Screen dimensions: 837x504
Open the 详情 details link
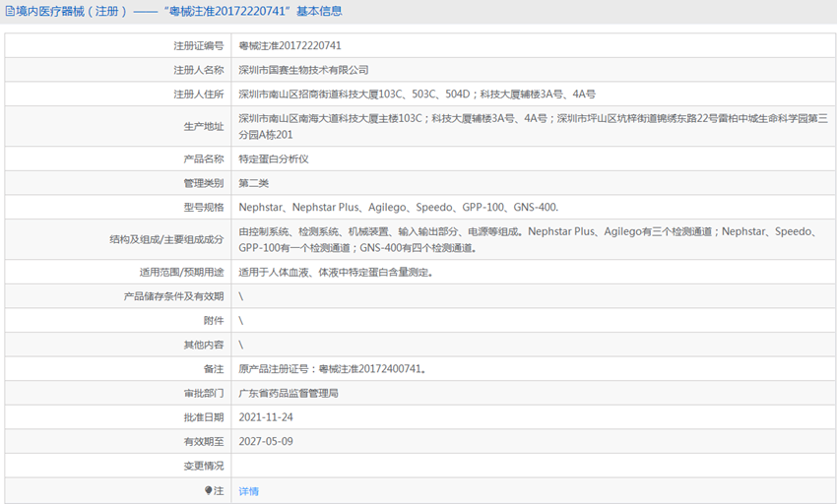(248, 491)
